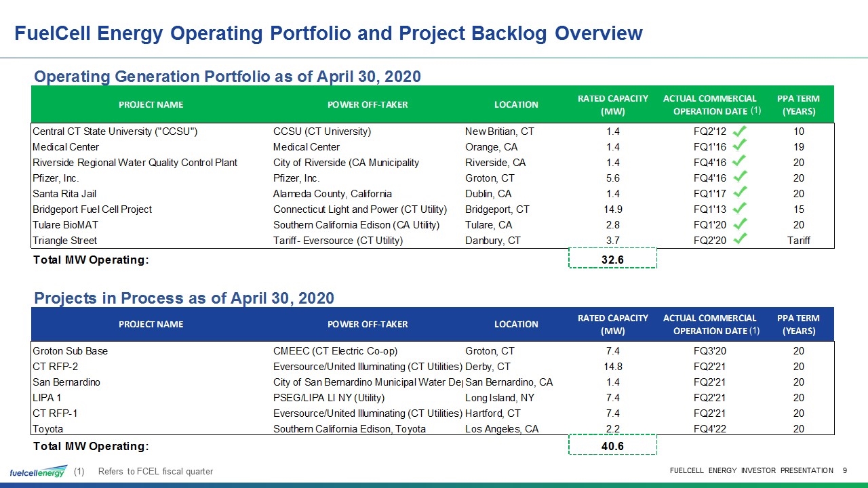Select the 32.6 total MW box

tap(612, 258)
